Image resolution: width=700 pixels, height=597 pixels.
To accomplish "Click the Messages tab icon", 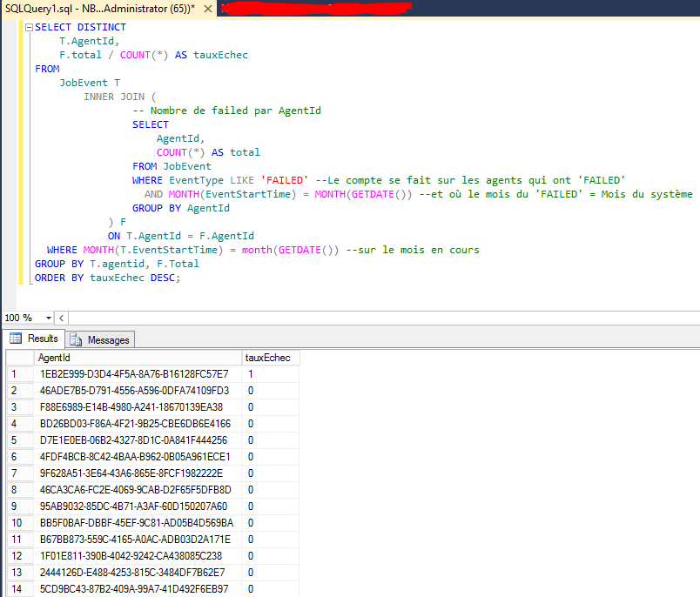I will [x=77, y=339].
